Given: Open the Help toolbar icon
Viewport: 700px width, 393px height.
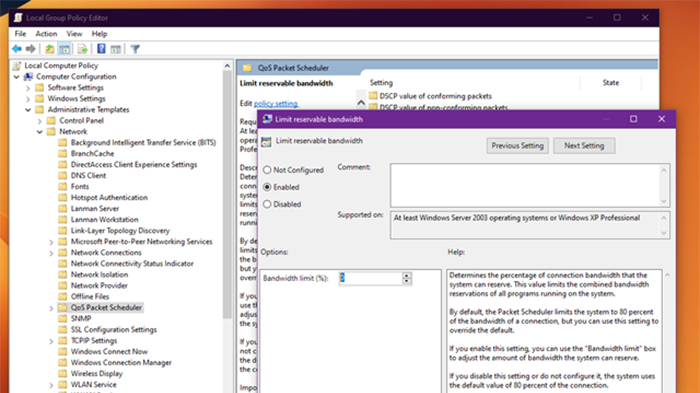Looking at the screenshot, I should click(x=101, y=49).
